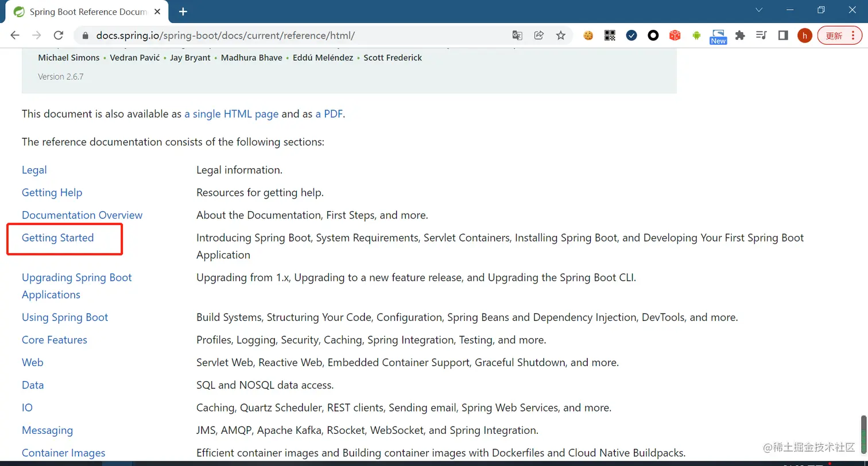
Task: Select the Spring Boot Reference tab
Action: tap(86, 11)
